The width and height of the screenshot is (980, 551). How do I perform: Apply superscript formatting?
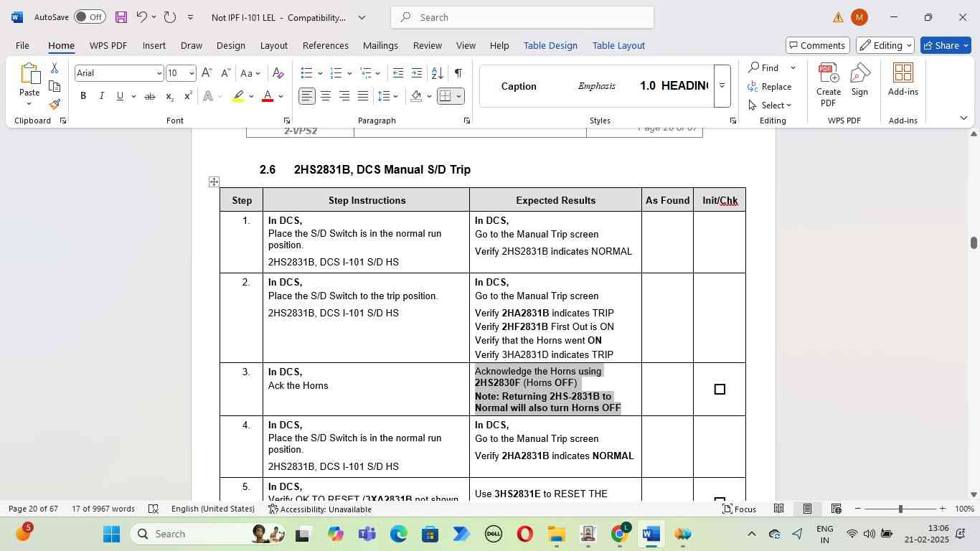pos(188,96)
